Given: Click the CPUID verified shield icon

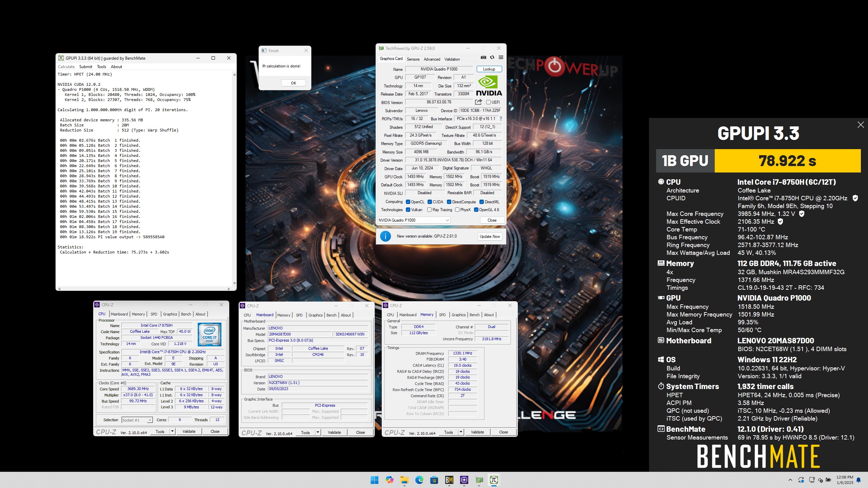Looking at the screenshot, I should 855,198.
